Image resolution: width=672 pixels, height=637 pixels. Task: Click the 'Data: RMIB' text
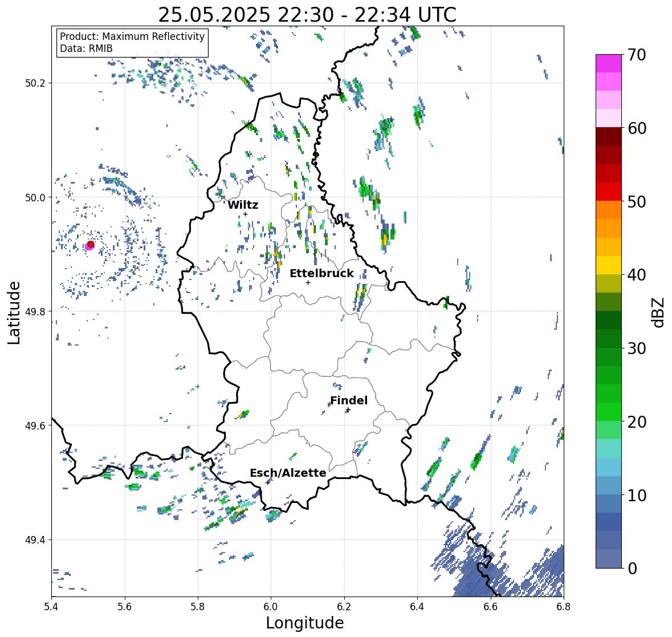(86, 48)
